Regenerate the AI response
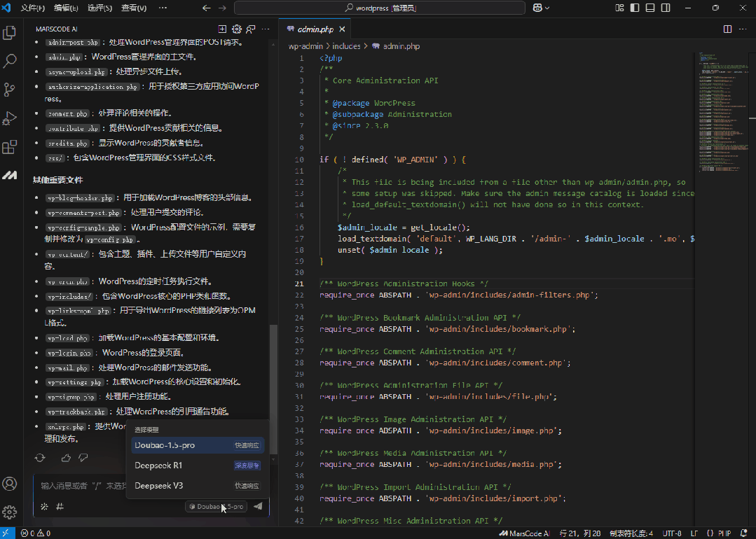The width and height of the screenshot is (756, 539). [x=40, y=458]
